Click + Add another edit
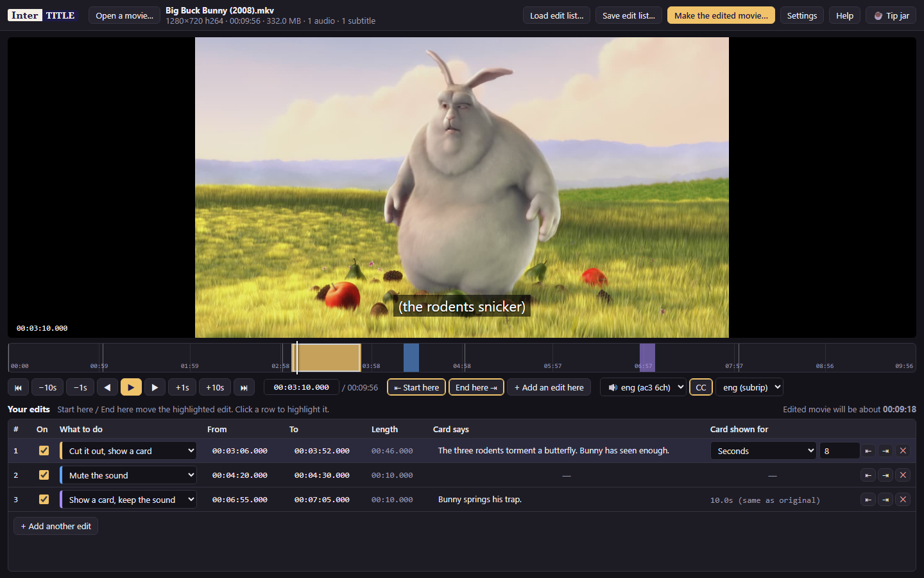Viewport: 924px width, 578px height. [x=56, y=526]
